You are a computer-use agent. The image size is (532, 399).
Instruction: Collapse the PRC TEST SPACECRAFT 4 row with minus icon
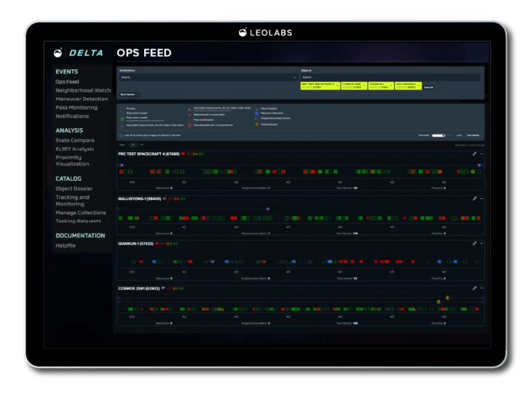481,154
